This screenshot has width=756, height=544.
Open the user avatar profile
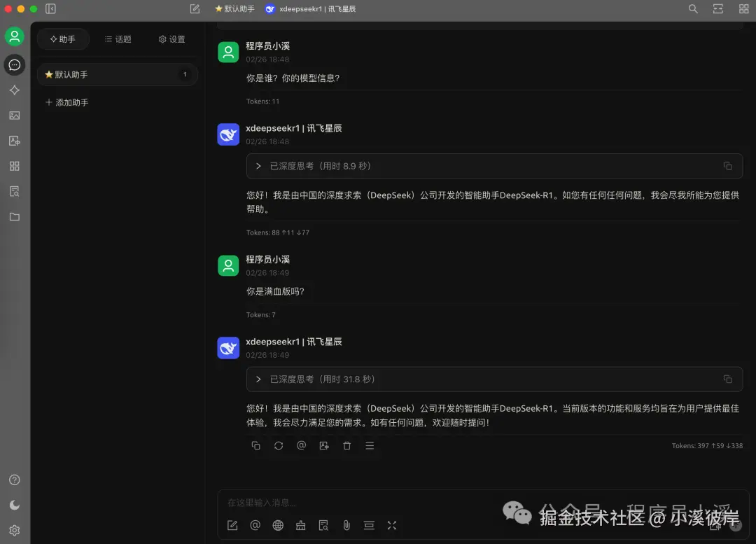pos(15,36)
